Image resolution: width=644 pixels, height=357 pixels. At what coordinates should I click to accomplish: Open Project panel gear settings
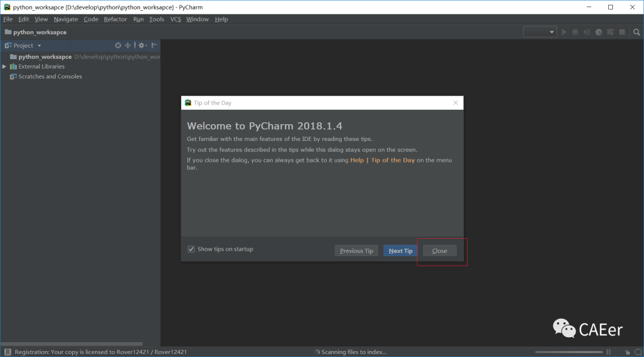pos(142,45)
